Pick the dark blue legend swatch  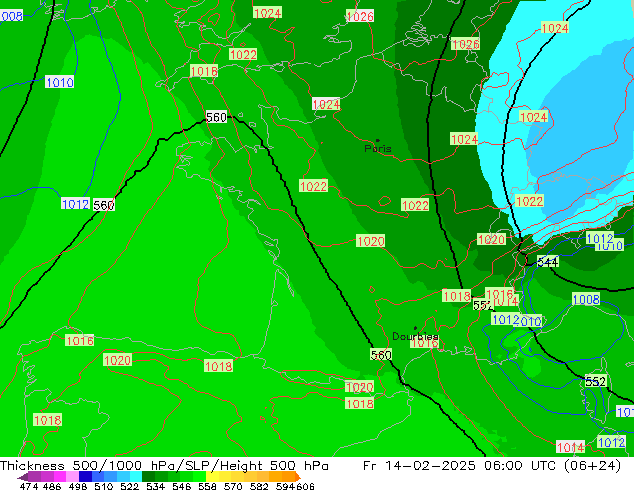[85, 476]
